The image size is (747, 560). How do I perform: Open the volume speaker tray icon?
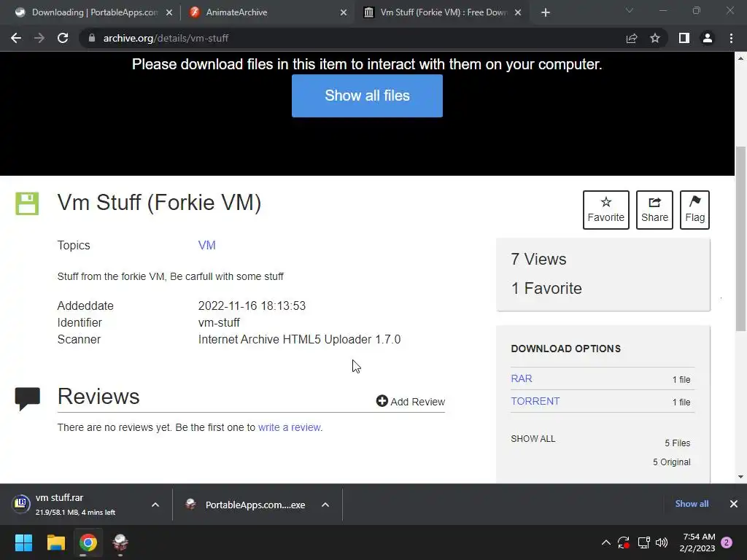pos(661,542)
